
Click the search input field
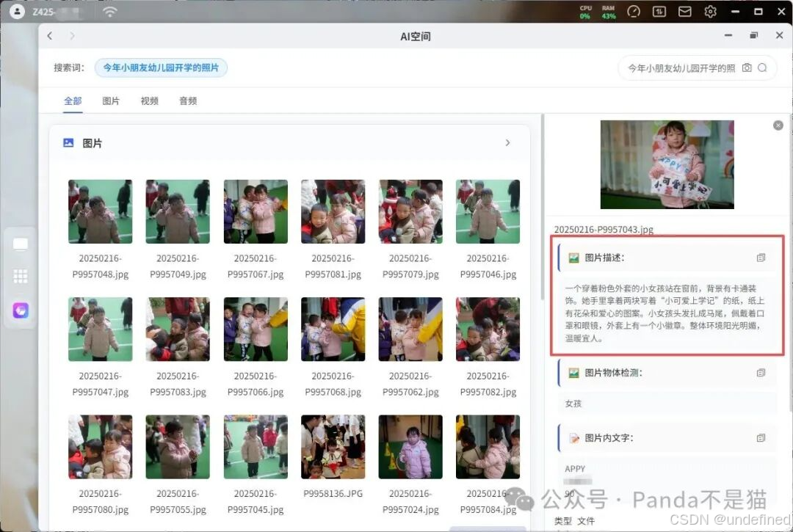click(683, 68)
